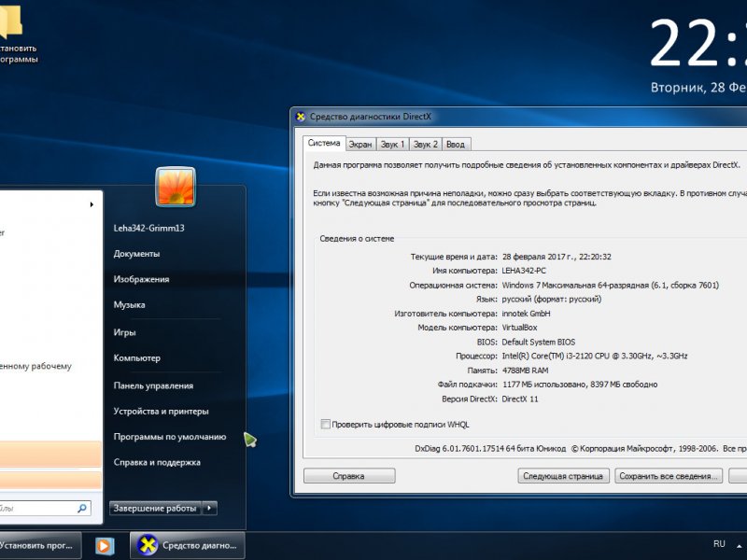The width and height of the screenshot is (747, 560).
Task: Open the Звук 2 tab
Action: [x=426, y=145]
